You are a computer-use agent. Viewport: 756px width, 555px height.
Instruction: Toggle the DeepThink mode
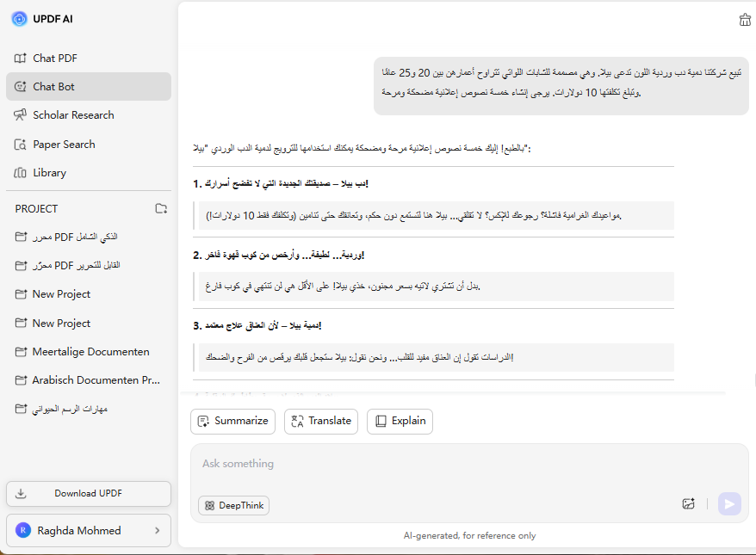coord(233,506)
